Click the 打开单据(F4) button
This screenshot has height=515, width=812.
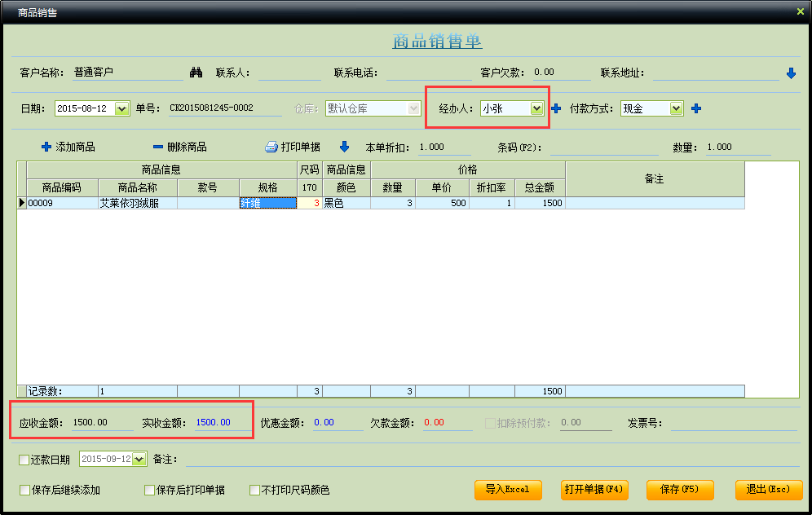594,490
